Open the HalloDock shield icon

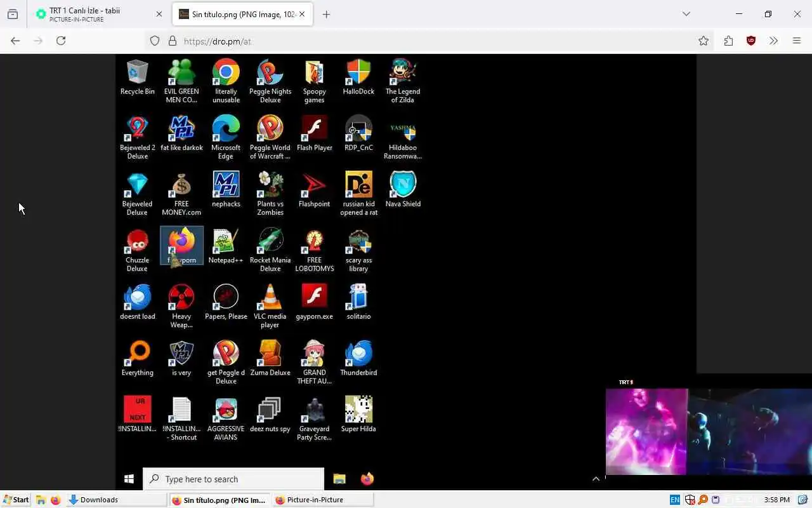point(358,77)
